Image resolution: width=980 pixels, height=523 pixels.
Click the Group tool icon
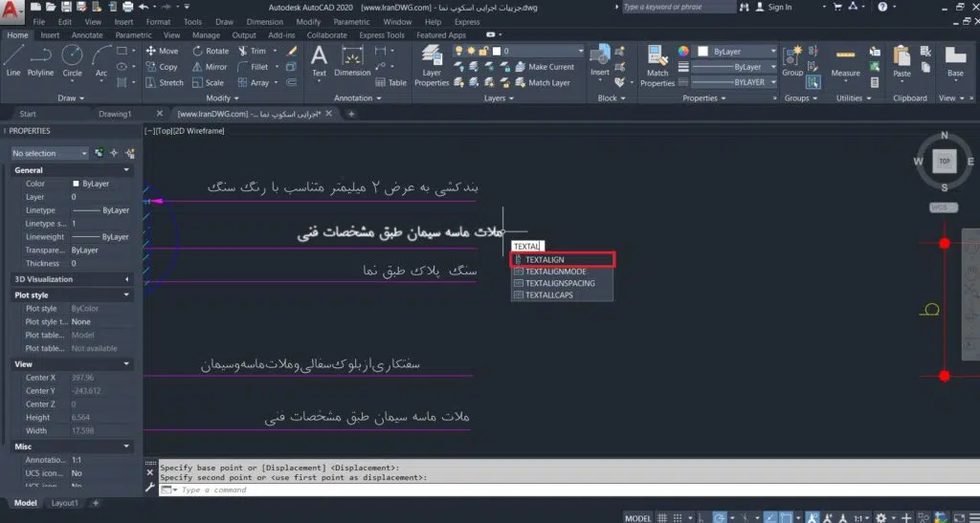[792, 61]
